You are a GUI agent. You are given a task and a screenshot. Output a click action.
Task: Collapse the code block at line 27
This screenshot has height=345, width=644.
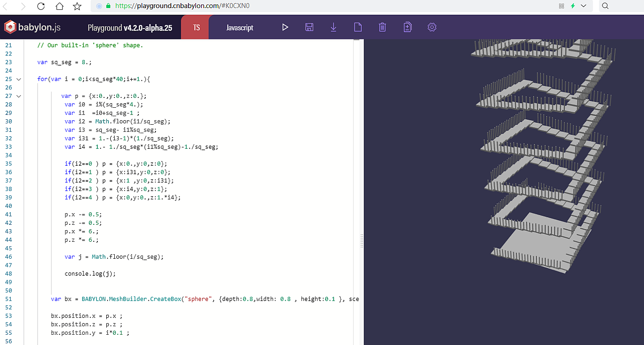18,96
